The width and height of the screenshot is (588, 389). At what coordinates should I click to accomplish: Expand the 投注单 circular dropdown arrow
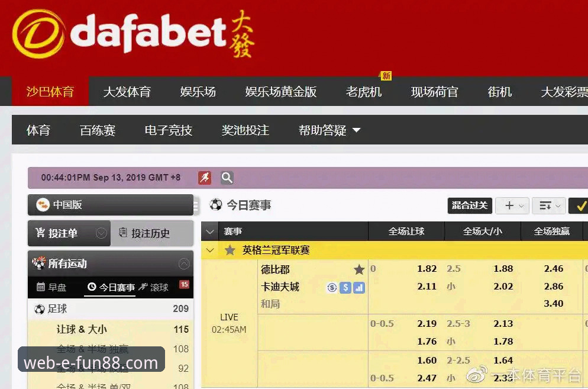point(101,233)
